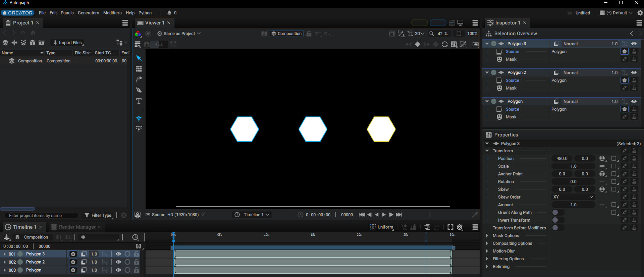Select the Pen drawing tool
Image resolution: width=644 pixels, height=277 pixels.
point(139,90)
